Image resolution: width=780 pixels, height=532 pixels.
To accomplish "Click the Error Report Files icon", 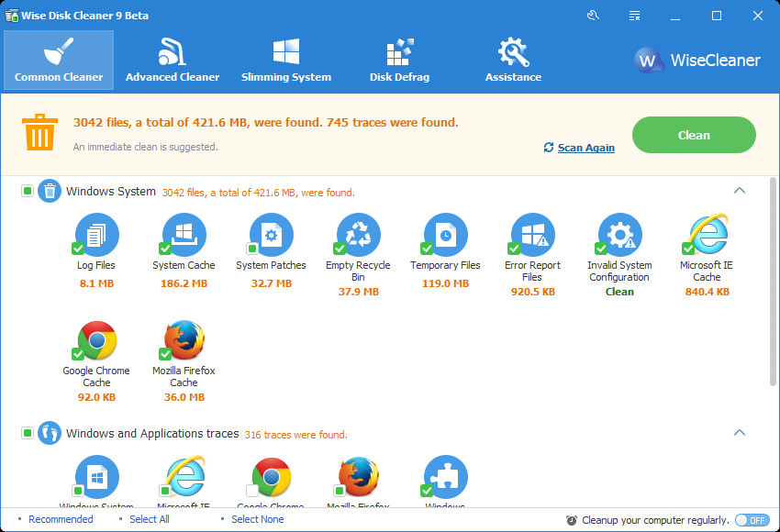I will (x=533, y=235).
